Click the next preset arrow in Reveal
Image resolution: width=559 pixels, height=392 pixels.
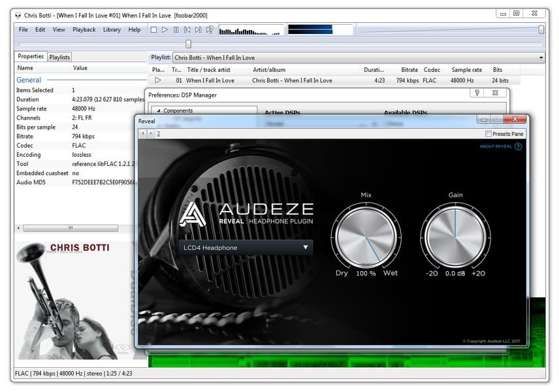click(x=151, y=133)
